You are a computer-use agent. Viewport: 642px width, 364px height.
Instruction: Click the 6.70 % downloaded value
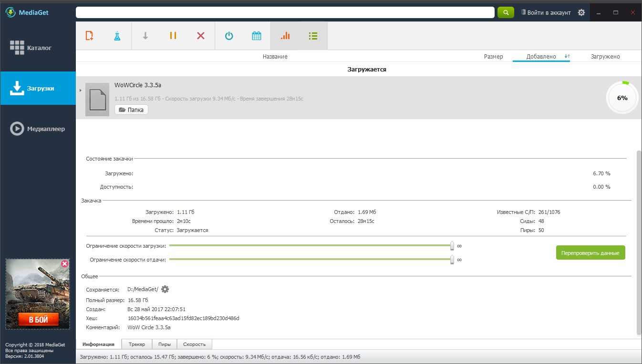pos(601,173)
